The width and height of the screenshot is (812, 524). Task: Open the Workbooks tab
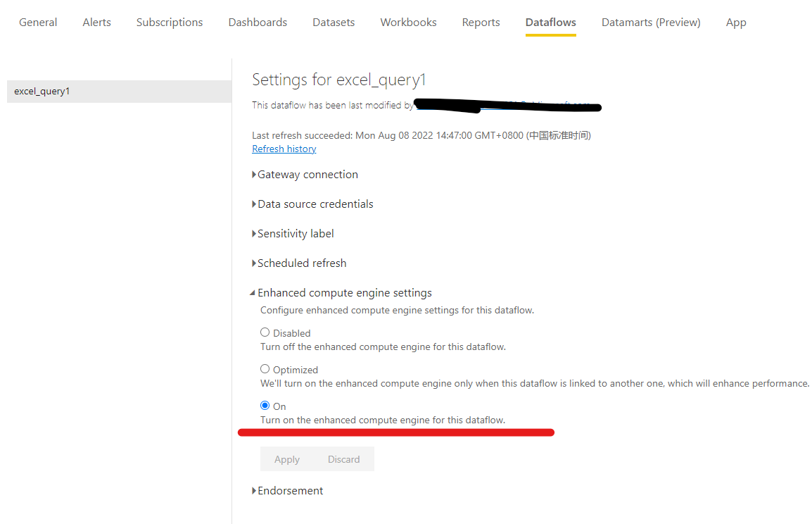[408, 23]
